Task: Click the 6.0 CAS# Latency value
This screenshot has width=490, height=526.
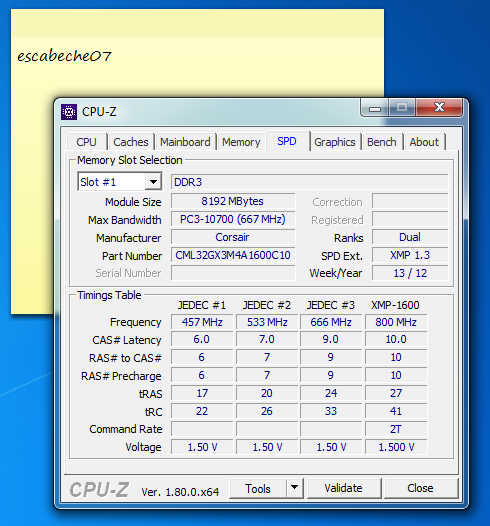Action: (x=202, y=339)
